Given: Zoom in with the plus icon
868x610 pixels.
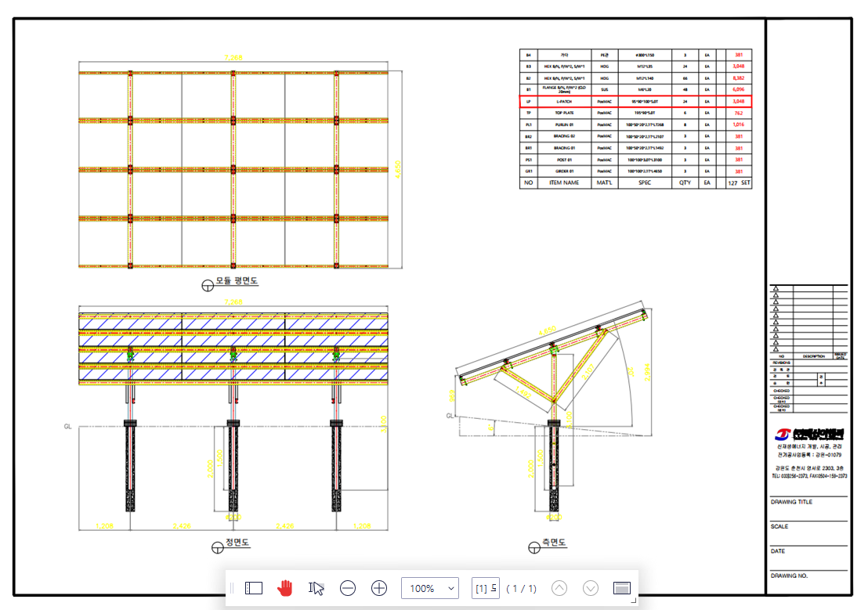Looking at the screenshot, I should coord(379,588).
